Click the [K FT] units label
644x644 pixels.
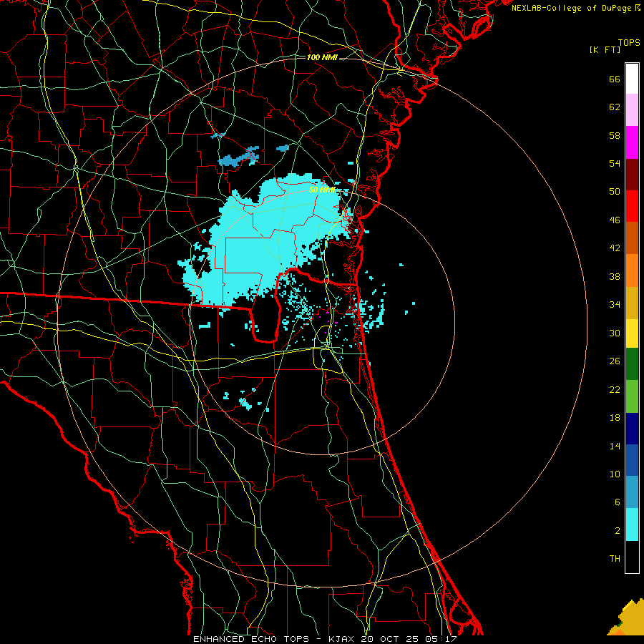coord(605,49)
